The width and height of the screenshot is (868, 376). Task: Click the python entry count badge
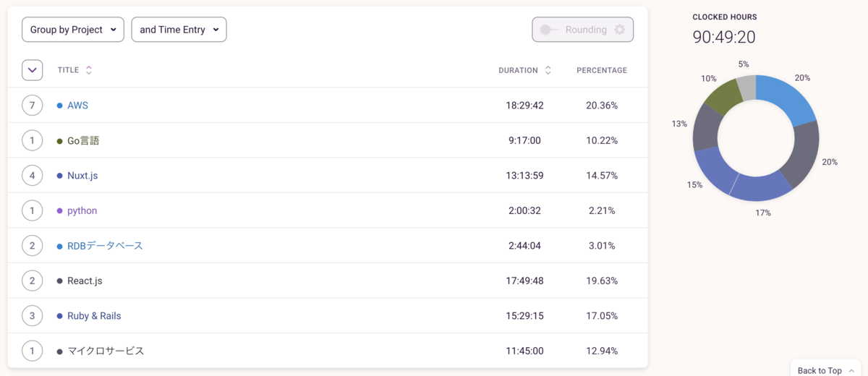[x=32, y=210]
